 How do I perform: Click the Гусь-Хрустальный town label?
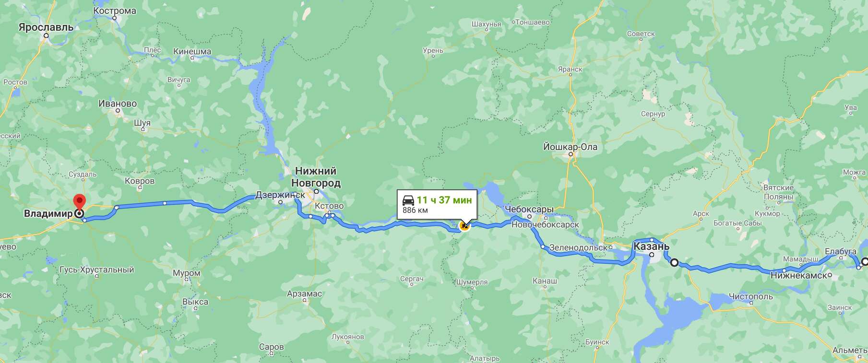coord(96,269)
